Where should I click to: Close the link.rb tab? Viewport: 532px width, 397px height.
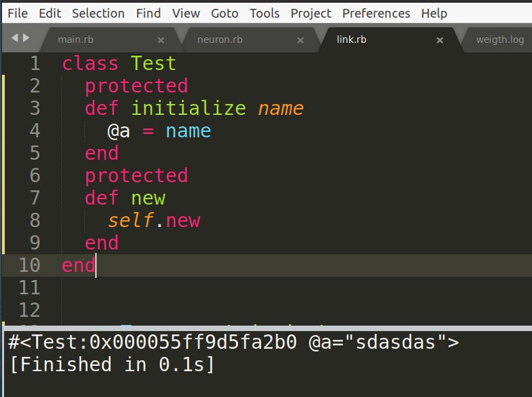439,40
